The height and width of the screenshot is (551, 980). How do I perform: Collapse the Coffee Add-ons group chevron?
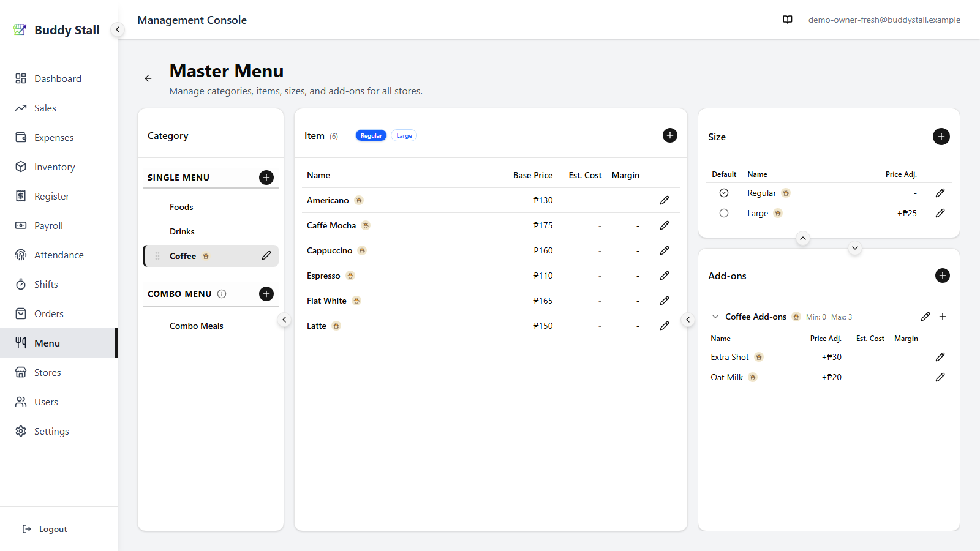click(715, 317)
